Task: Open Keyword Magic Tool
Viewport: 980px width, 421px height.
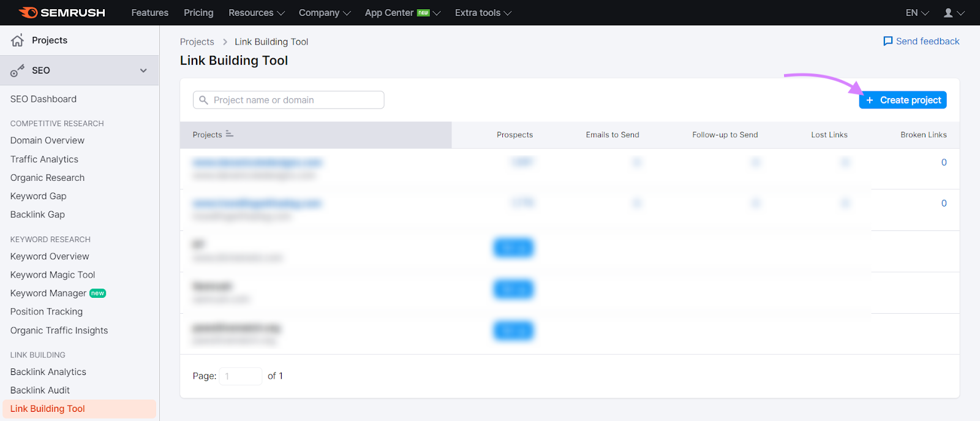Action: click(53, 275)
